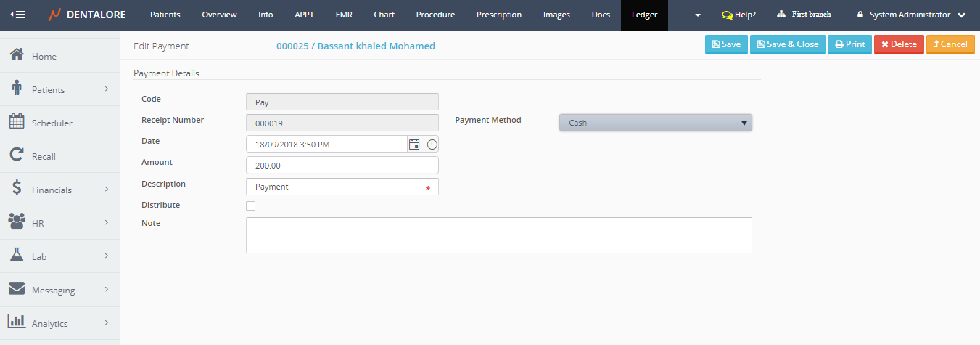Enable the Distribute checkbox

251,206
